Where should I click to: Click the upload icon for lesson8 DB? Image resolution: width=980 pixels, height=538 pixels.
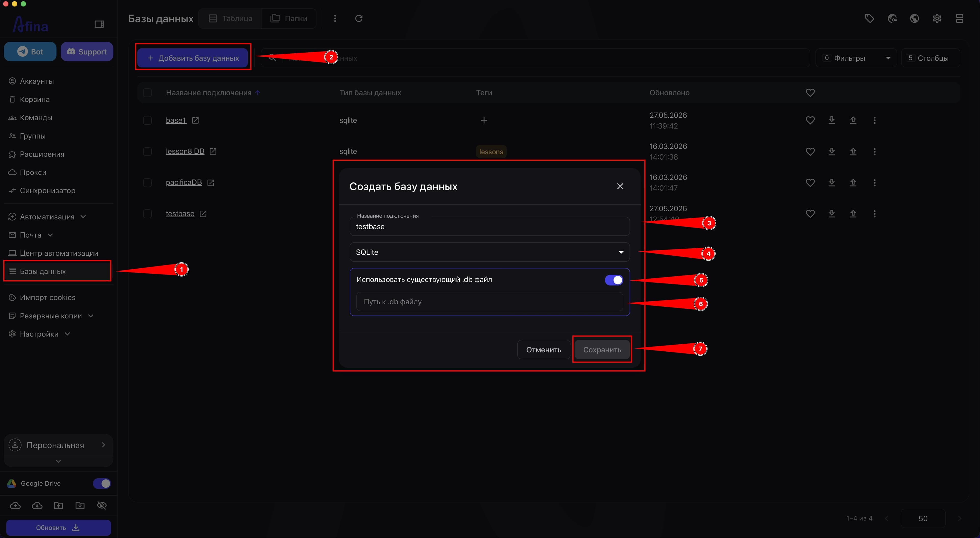pyautogui.click(x=853, y=151)
